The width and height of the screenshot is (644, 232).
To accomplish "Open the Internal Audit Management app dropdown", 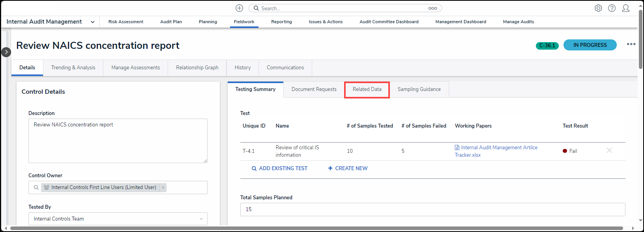I will (x=92, y=22).
